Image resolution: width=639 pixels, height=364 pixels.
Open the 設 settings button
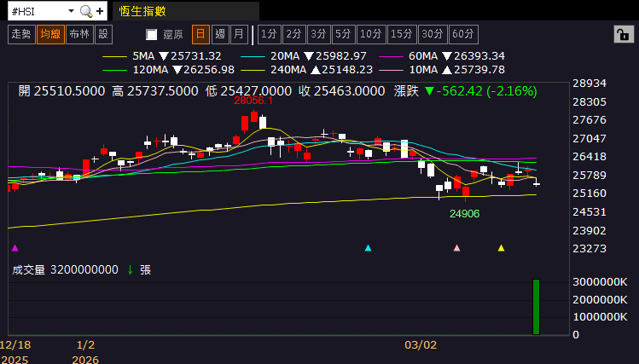click(x=103, y=34)
